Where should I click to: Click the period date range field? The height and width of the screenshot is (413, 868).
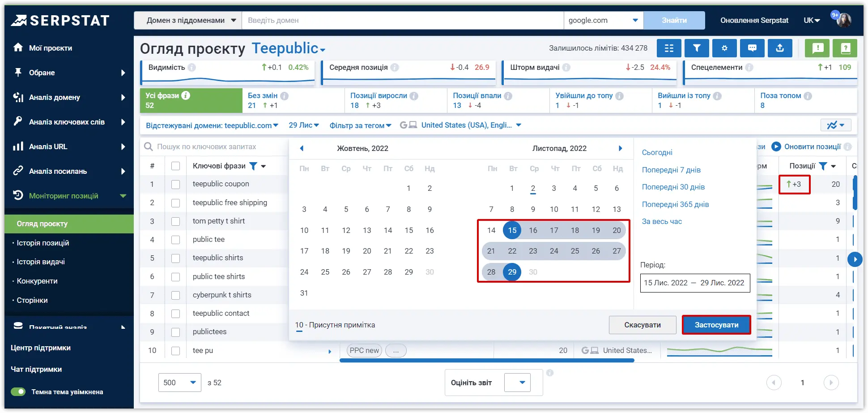[695, 283]
